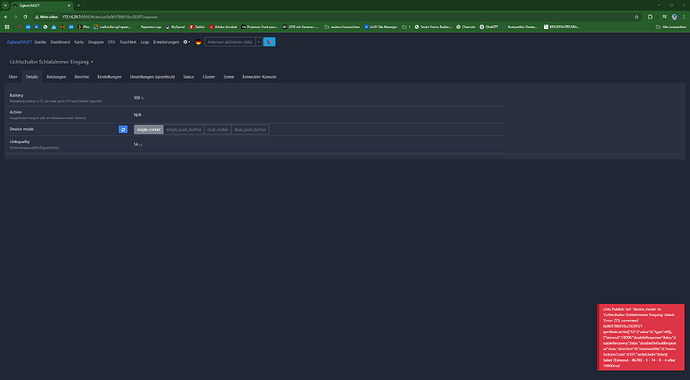
Task: Open the Cluster tab
Action: (x=209, y=77)
